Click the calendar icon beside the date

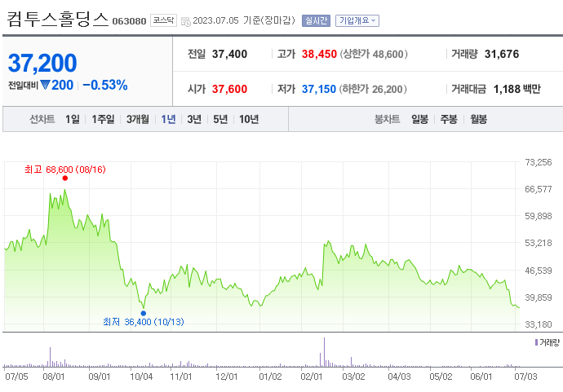[186, 21]
